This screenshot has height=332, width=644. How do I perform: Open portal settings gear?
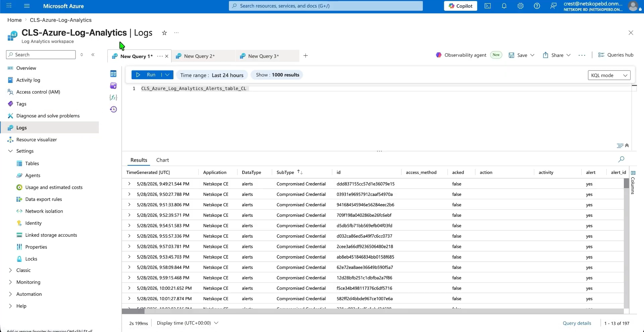[521, 6]
